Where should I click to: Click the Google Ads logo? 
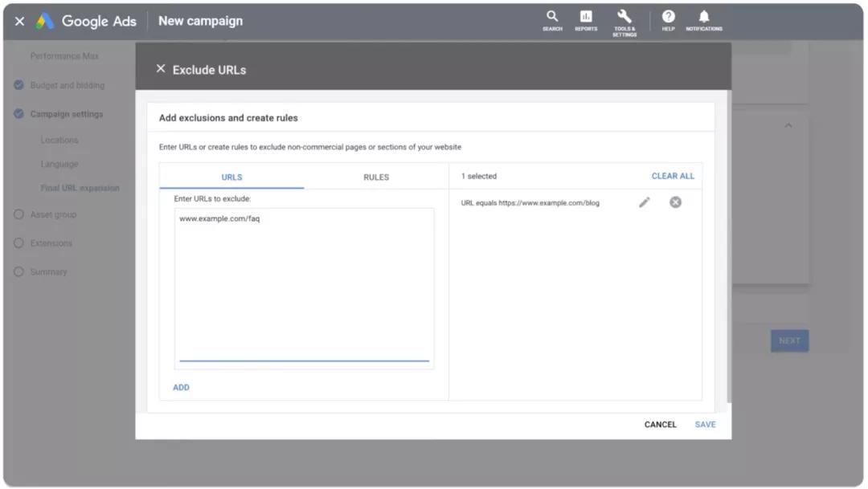[44, 21]
